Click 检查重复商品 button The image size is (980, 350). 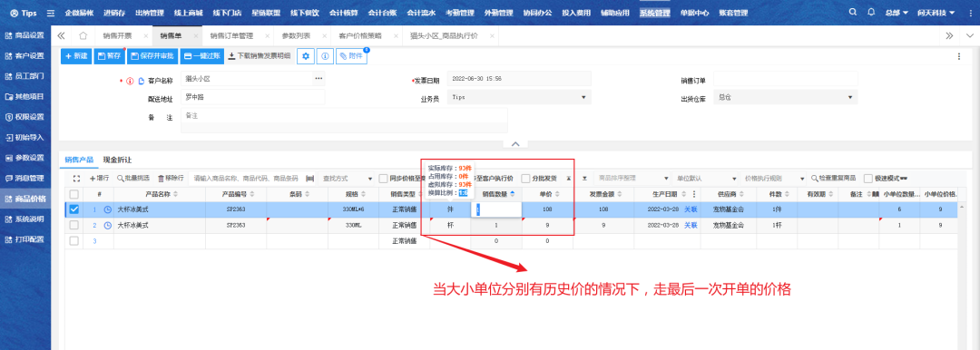click(x=835, y=178)
